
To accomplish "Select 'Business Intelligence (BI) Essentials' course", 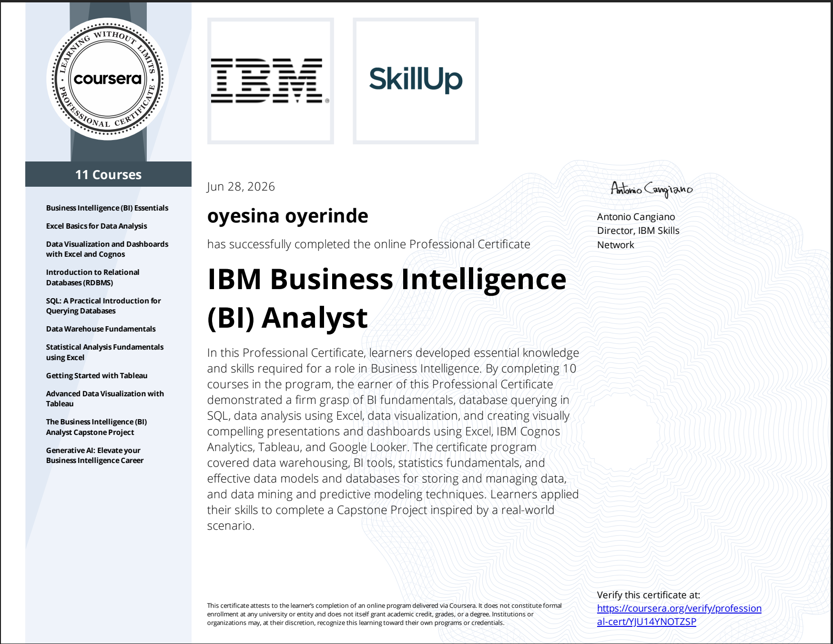I will [x=107, y=208].
